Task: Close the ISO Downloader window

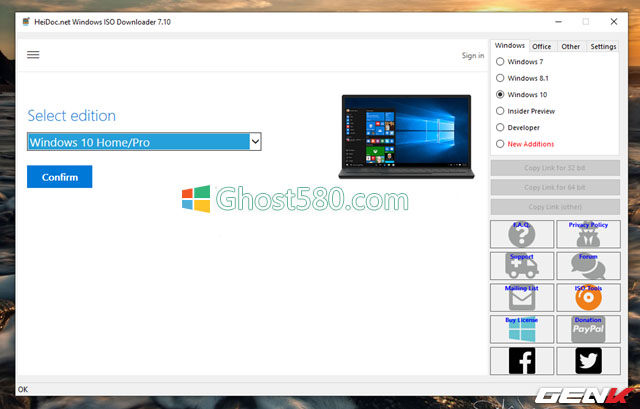Action: coord(613,22)
